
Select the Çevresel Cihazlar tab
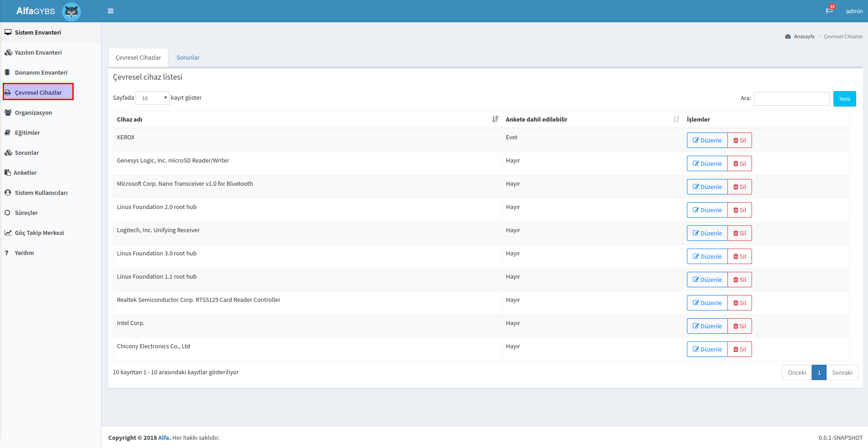point(138,57)
